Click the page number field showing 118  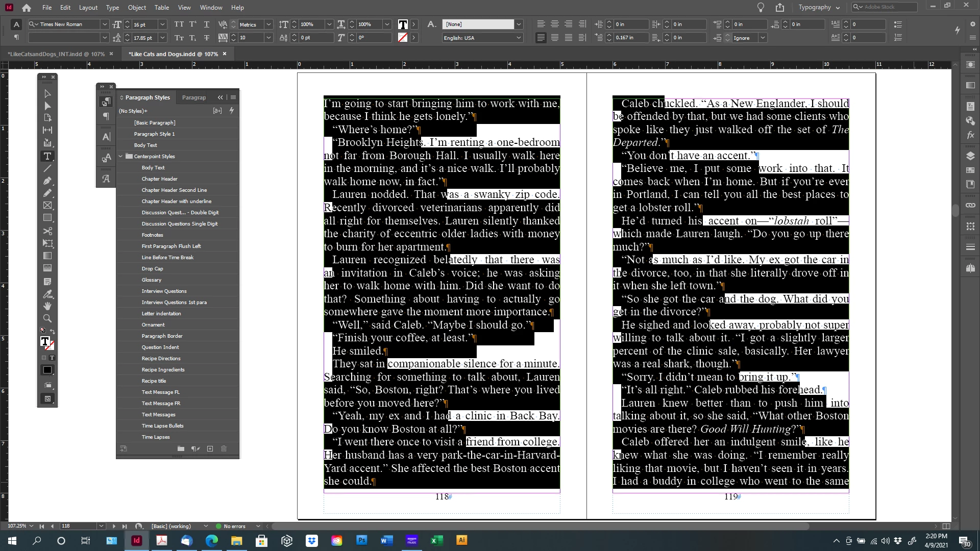click(x=78, y=525)
